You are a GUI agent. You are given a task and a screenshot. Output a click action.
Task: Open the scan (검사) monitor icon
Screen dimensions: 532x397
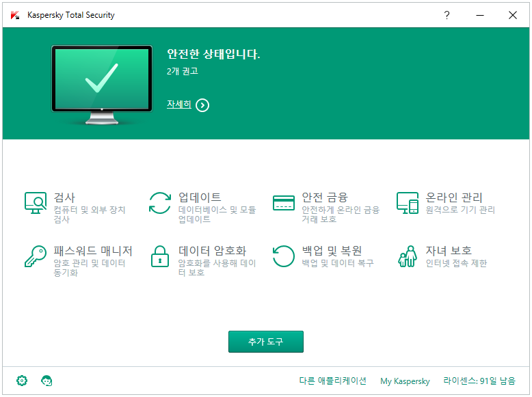[36, 203]
